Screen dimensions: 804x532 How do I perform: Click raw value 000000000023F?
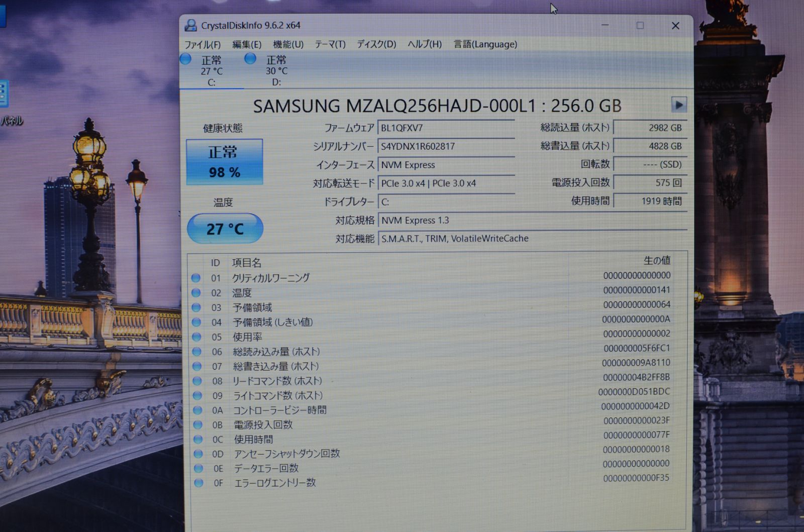click(636, 420)
